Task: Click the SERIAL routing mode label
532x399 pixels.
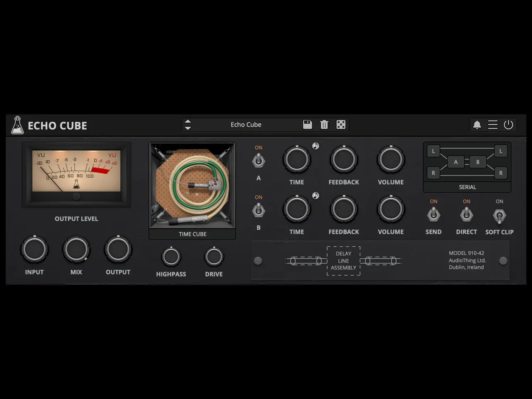Action: point(467,187)
